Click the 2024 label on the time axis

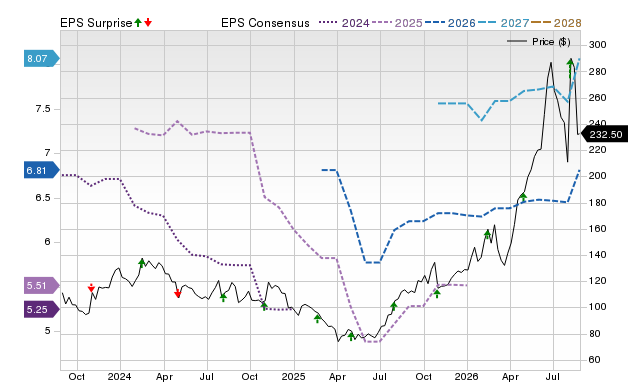119,376
